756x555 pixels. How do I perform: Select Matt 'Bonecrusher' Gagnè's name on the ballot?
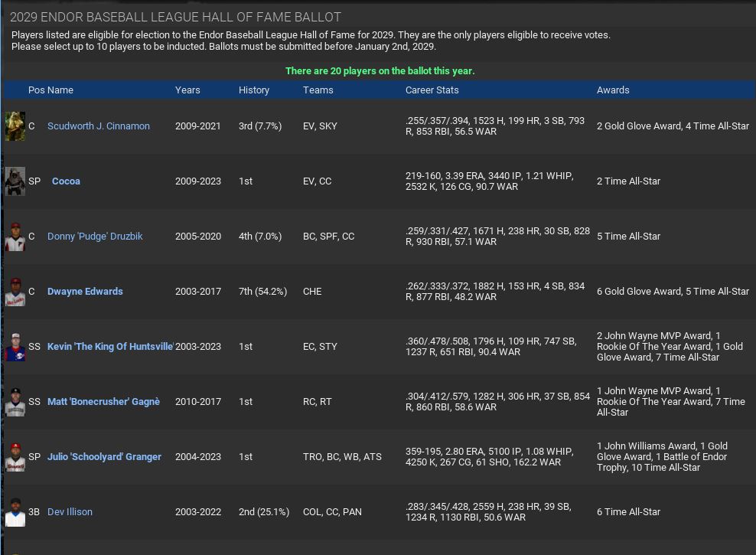(103, 402)
